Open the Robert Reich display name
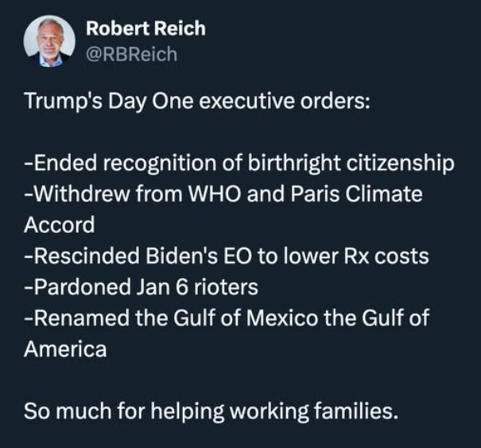The image size is (481, 448). tap(145, 29)
